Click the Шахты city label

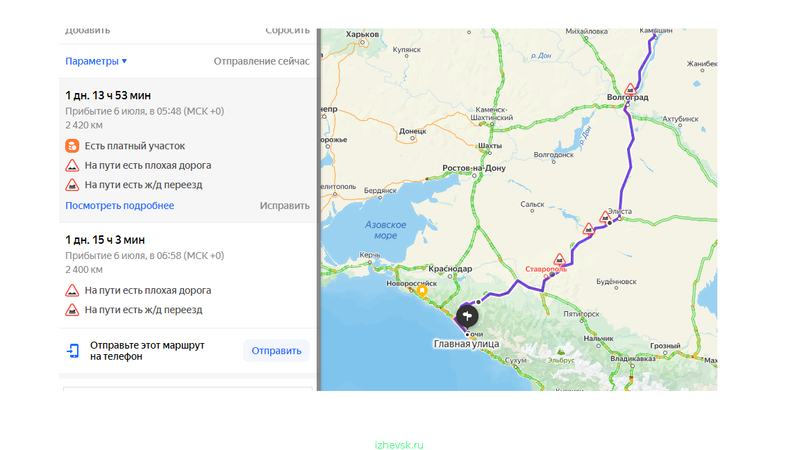point(490,145)
